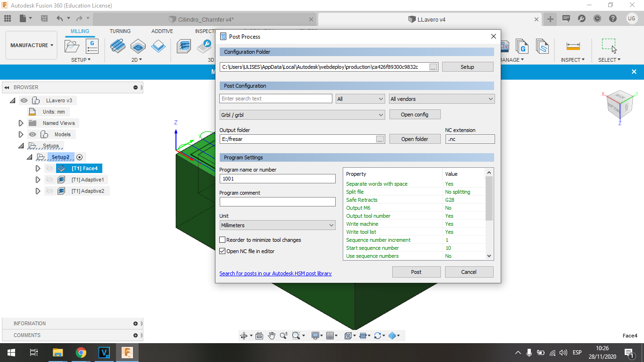
Task: Open the Setup Sheet S document icon
Action: [x=543, y=46]
